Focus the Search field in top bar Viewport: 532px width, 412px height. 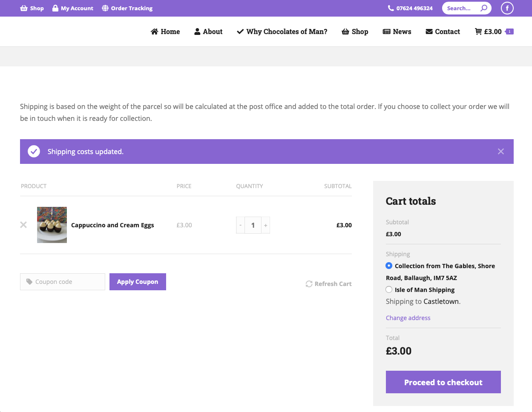click(x=462, y=8)
